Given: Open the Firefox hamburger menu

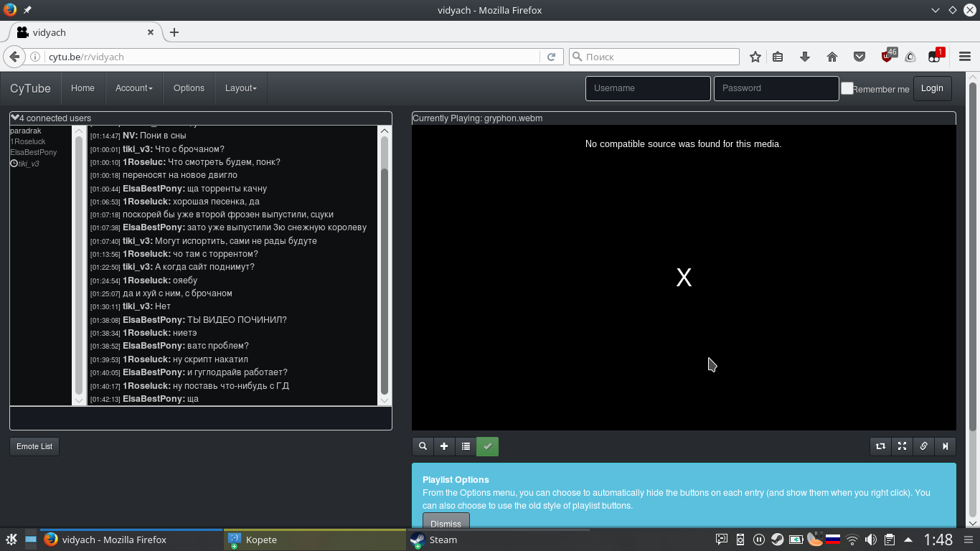Looking at the screenshot, I should tap(965, 57).
